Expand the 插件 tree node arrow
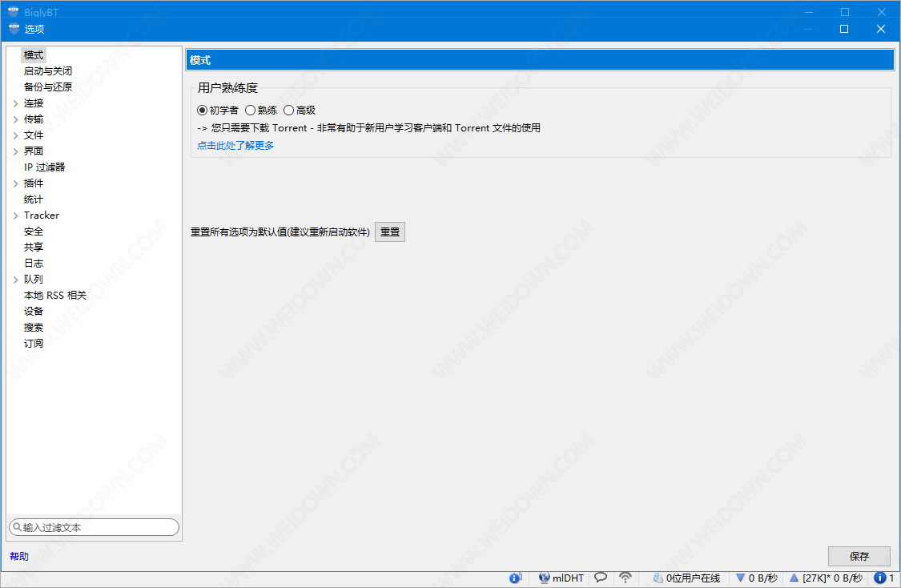Viewport: 901px width, 588px height. point(15,183)
